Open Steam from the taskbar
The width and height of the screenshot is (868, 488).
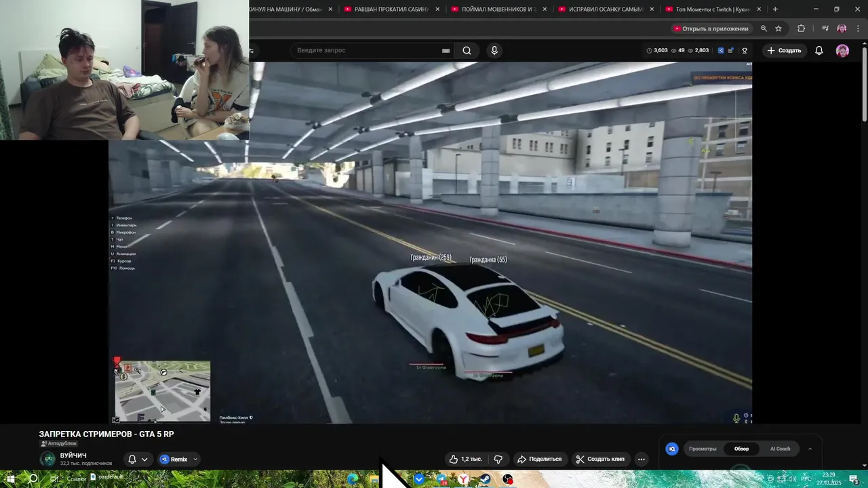pyautogui.click(x=485, y=479)
